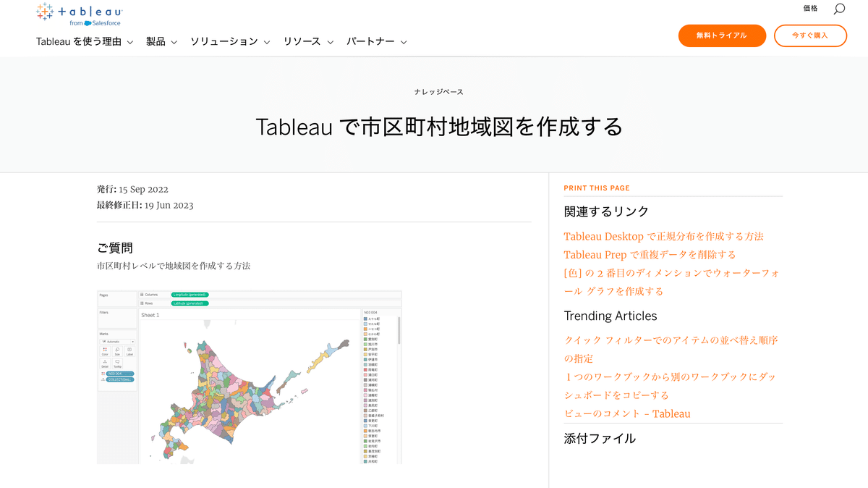Viewport: 868px width, 488px height.
Task: Click the N03 004 legend title
Action: coord(370,313)
